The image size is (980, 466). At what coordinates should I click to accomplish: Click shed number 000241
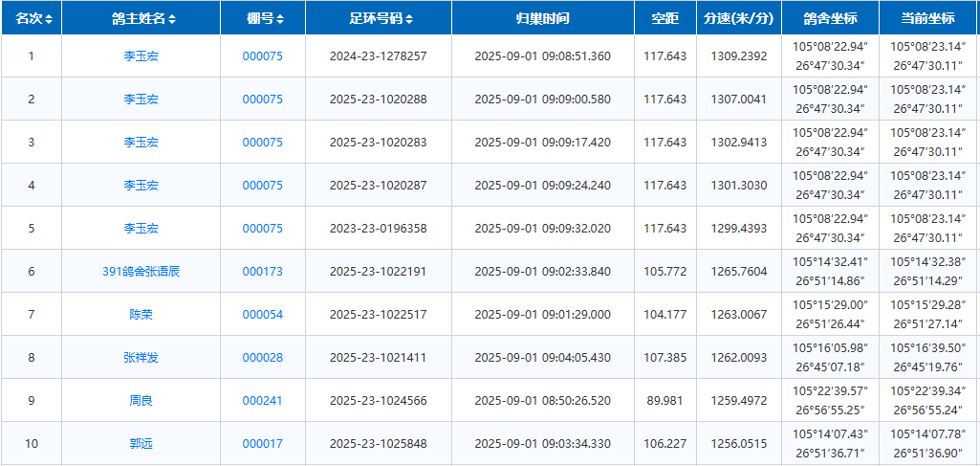click(x=262, y=401)
